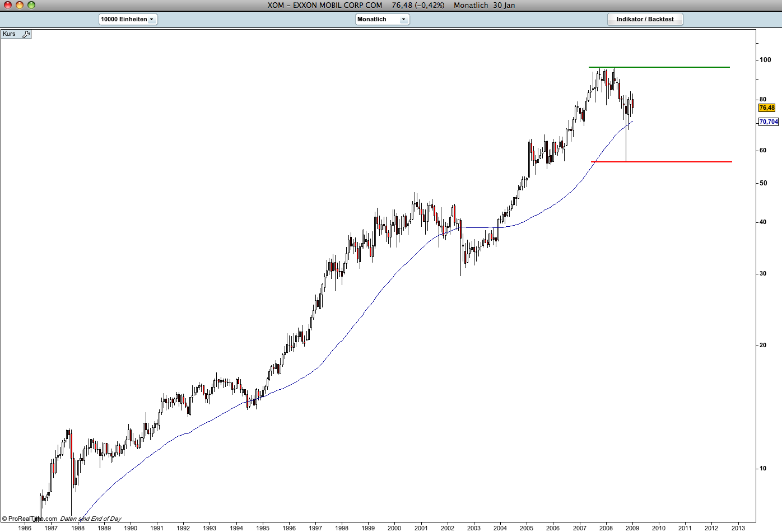Image resolution: width=782 pixels, height=532 pixels.
Task: Minimize the chart window with yellow button
Action: [x=20, y=5]
